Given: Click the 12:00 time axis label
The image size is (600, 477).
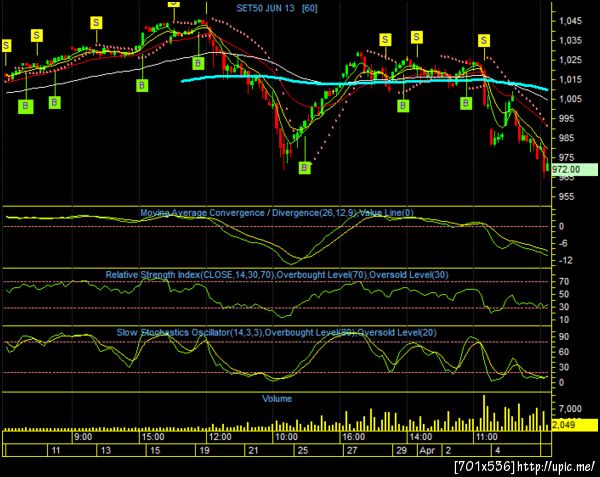Looking at the screenshot, I should click(x=220, y=437).
